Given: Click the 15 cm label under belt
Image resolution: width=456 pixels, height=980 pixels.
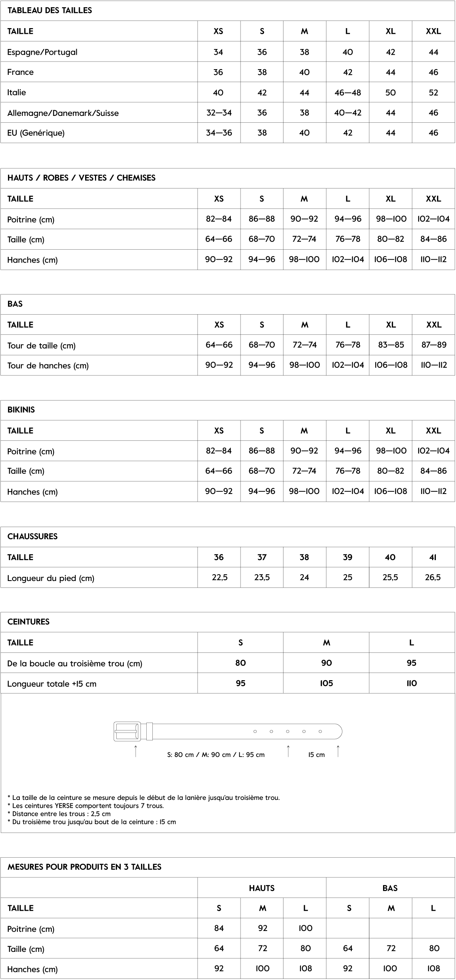Looking at the screenshot, I should [x=317, y=755].
